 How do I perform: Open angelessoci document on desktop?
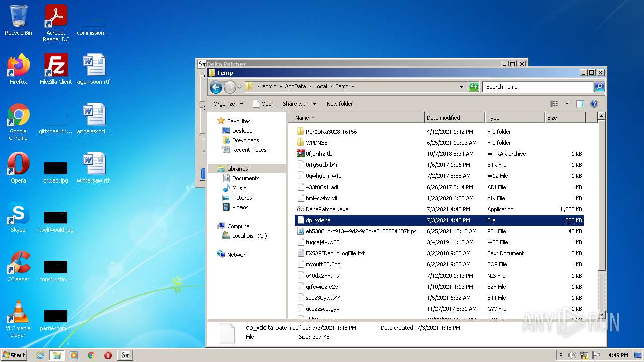[x=94, y=119]
